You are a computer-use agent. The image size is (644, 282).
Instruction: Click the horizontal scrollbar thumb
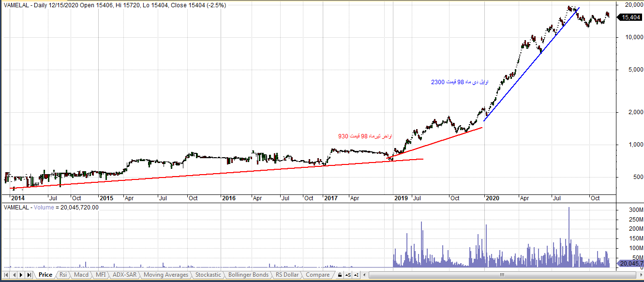[x=502, y=275]
